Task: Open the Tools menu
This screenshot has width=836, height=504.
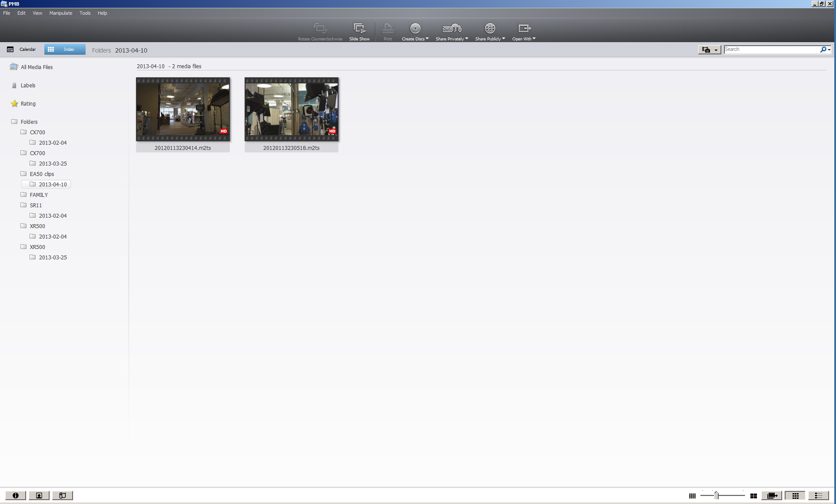Action: pyautogui.click(x=85, y=13)
